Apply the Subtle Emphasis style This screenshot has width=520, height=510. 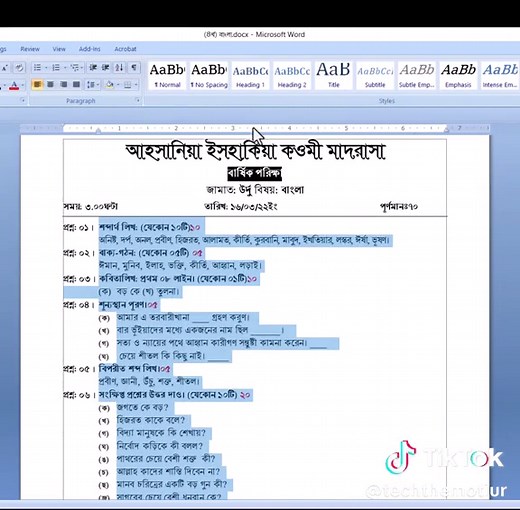point(417,76)
